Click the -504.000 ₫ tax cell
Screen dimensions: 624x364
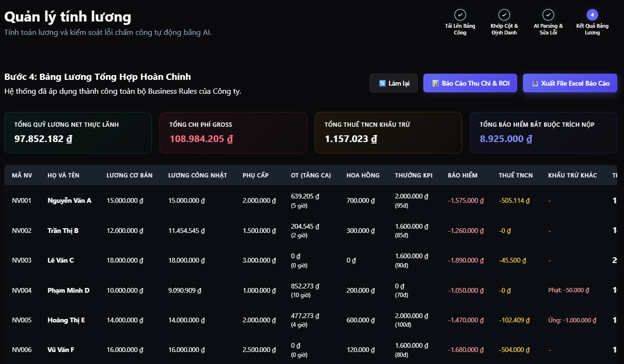(x=514, y=350)
